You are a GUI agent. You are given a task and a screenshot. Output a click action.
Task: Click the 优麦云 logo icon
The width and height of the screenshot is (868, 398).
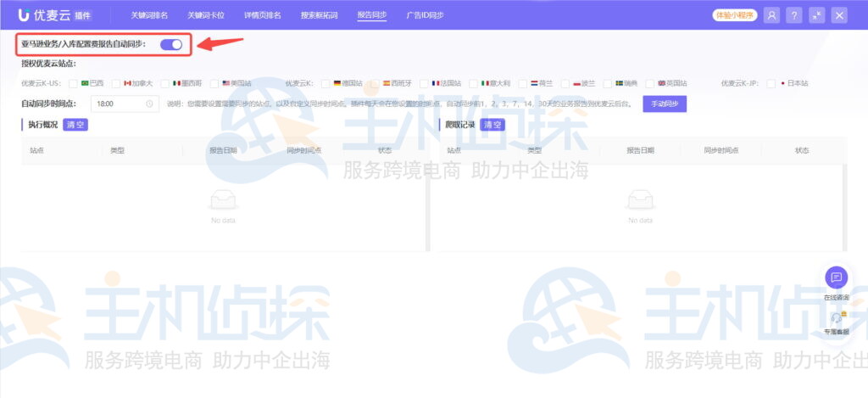coord(24,15)
